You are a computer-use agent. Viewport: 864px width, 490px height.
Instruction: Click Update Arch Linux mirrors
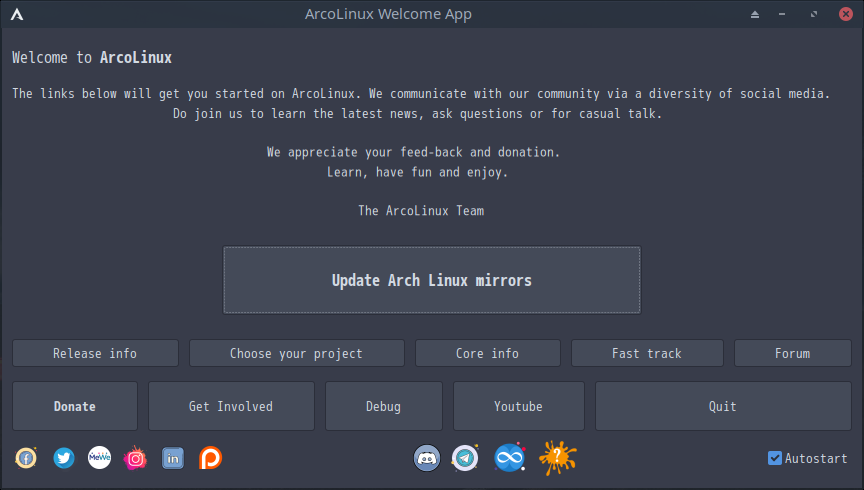432,280
